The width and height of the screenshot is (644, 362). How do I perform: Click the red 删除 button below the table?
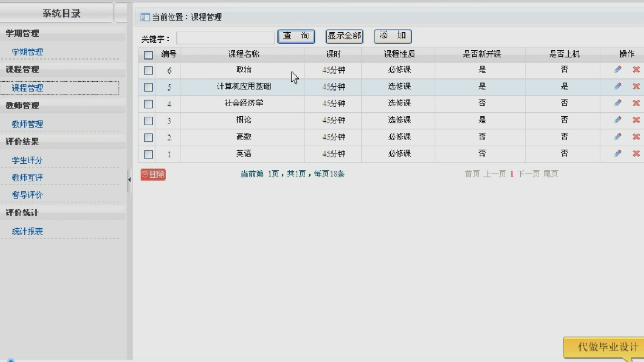(x=153, y=175)
